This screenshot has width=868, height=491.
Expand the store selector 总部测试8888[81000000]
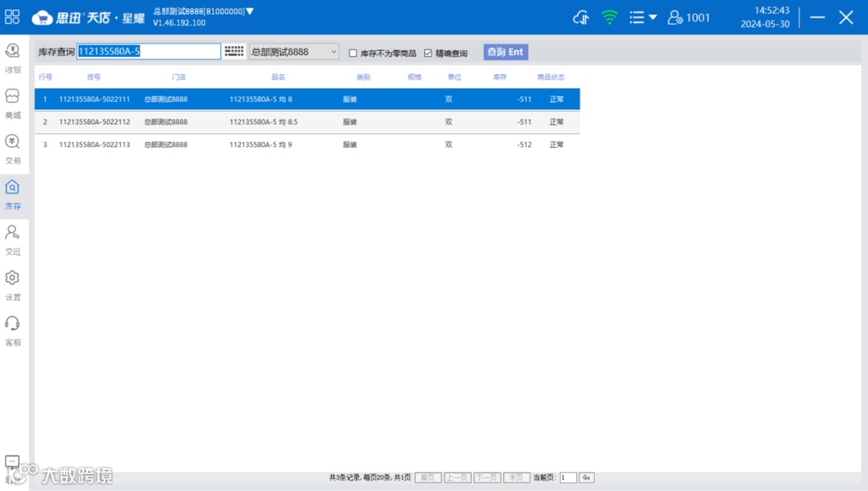(x=203, y=11)
